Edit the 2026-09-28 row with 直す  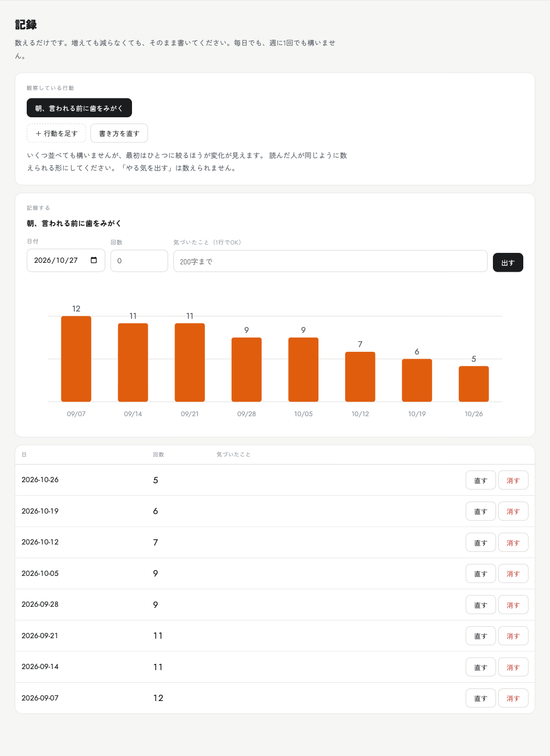click(481, 605)
